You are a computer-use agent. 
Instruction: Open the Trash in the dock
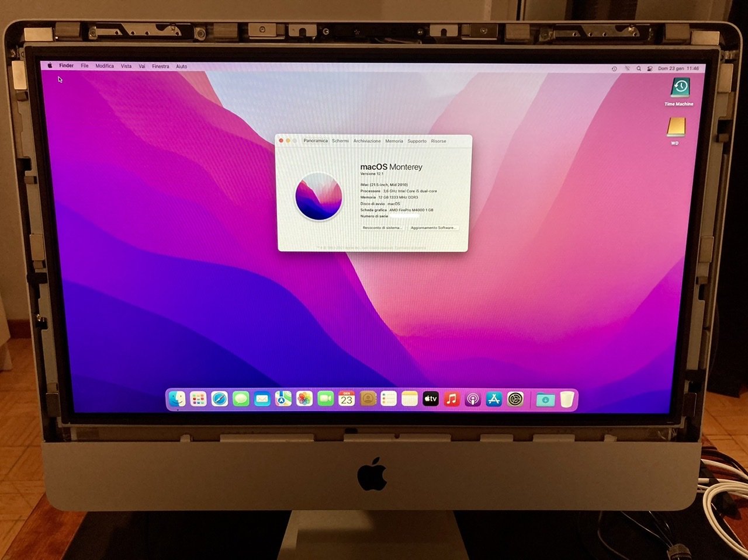pos(567,399)
